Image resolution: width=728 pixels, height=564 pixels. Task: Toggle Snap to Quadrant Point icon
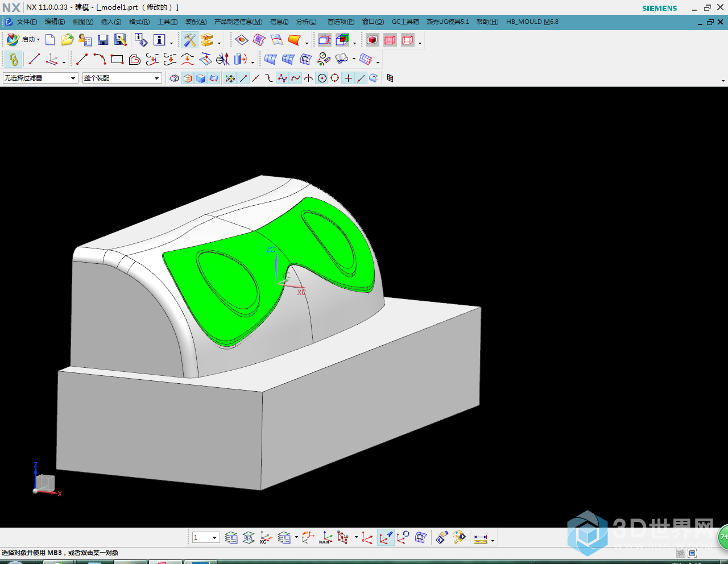(335, 78)
